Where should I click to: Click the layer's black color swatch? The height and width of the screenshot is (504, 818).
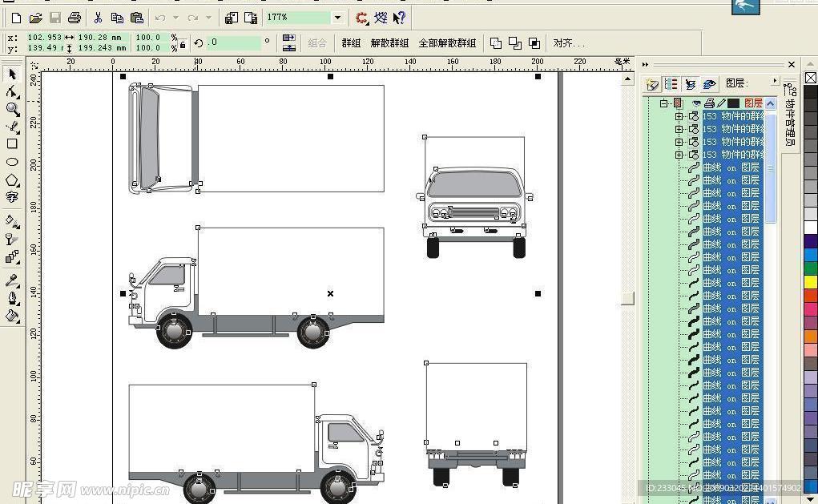coord(734,103)
